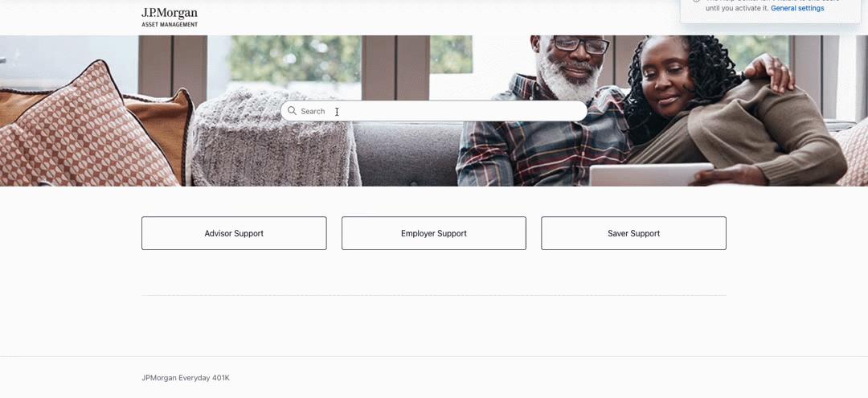868x398 pixels.
Task: Open the Saver Support category
Action: pos(634,233)
